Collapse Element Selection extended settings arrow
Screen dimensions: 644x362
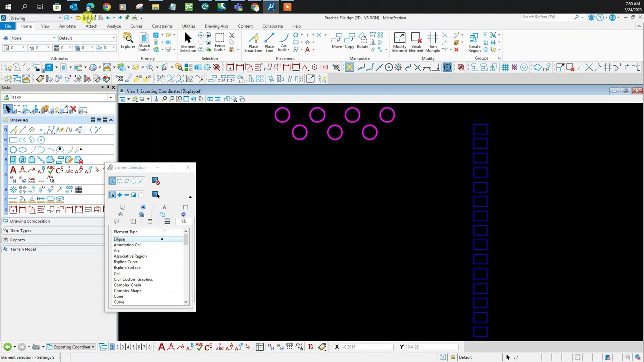tap(190, 197)
